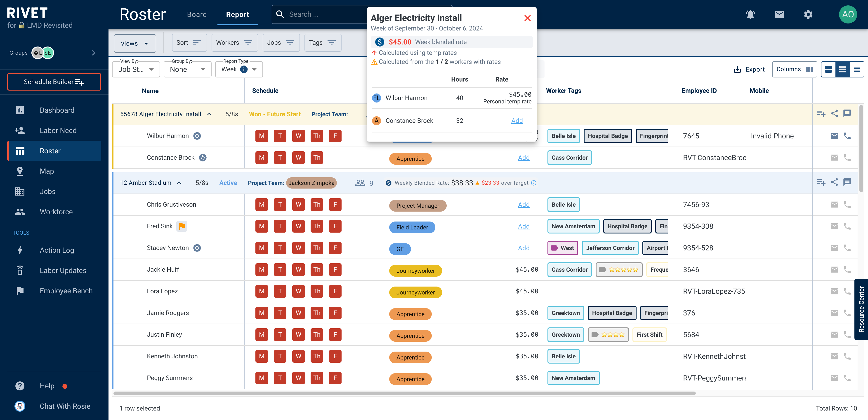Open the View By dropdown

pyautogui.click(x=136, y=69)
